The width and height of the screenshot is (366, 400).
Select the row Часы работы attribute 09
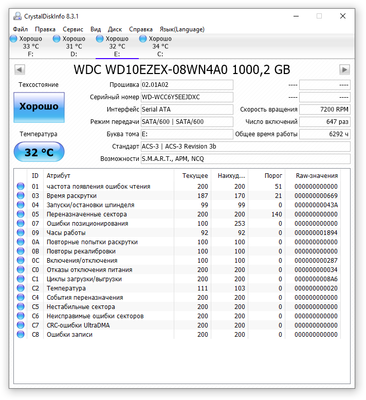click(178, 233)
